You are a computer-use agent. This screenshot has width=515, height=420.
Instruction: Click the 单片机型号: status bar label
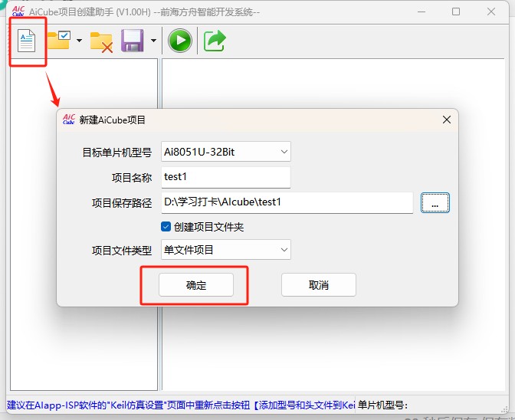coord(382,405)
